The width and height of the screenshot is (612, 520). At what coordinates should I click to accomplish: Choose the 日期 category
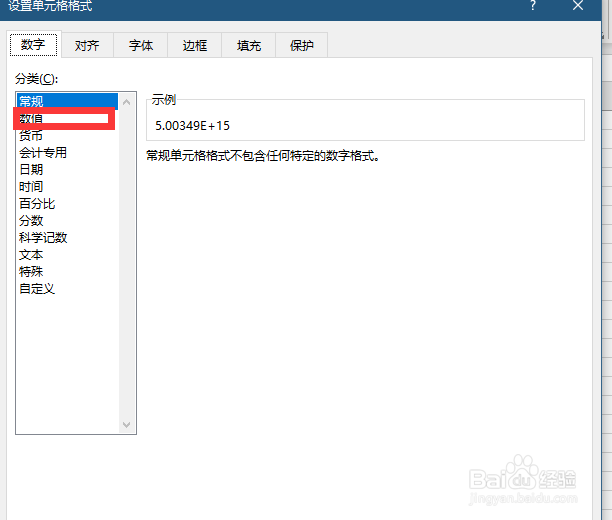tap(67, 169)
